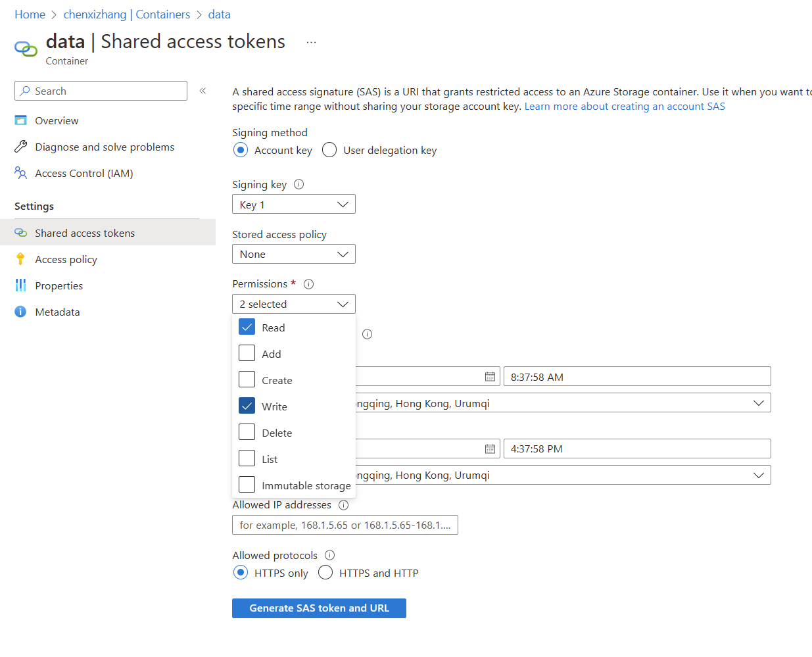Show Permissions info tooltip
This screenshot has height=657, width=812.
pos(308,284)
